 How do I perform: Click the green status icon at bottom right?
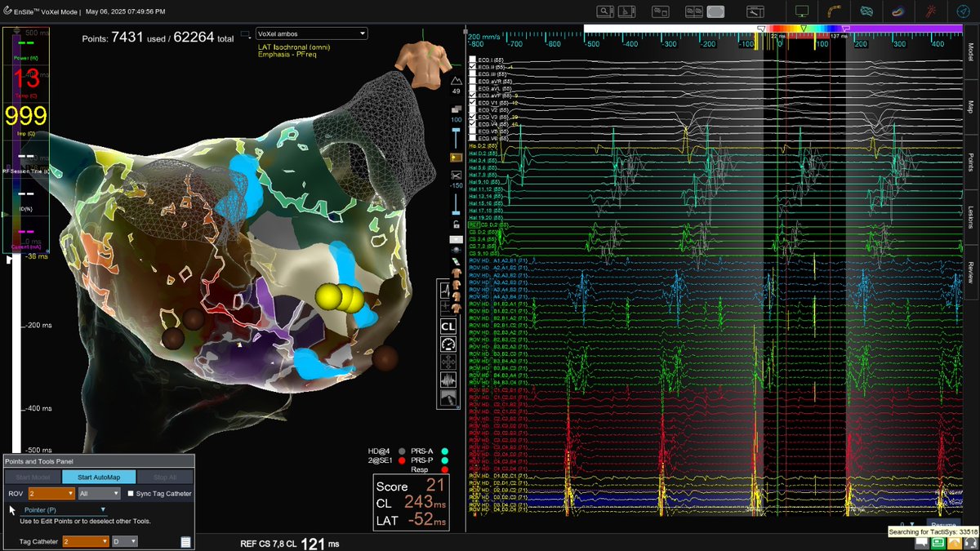939,542
